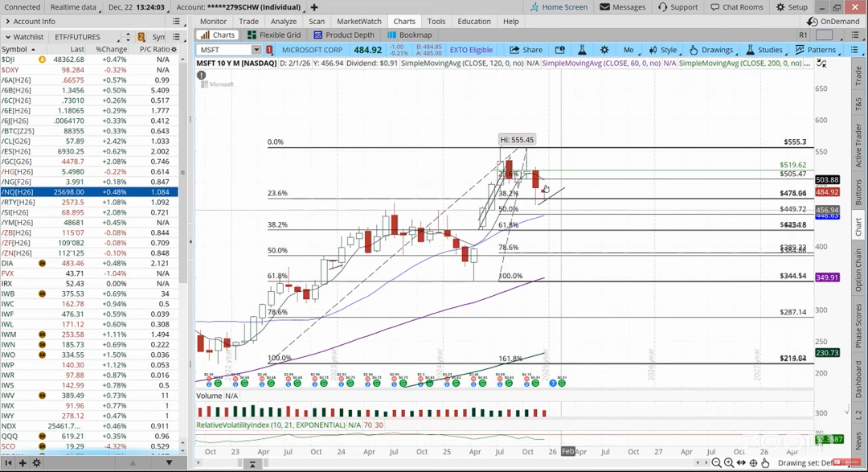Click the collapse sidebar arrow icon
The image size is (868, 472).
tap(8, 462)
